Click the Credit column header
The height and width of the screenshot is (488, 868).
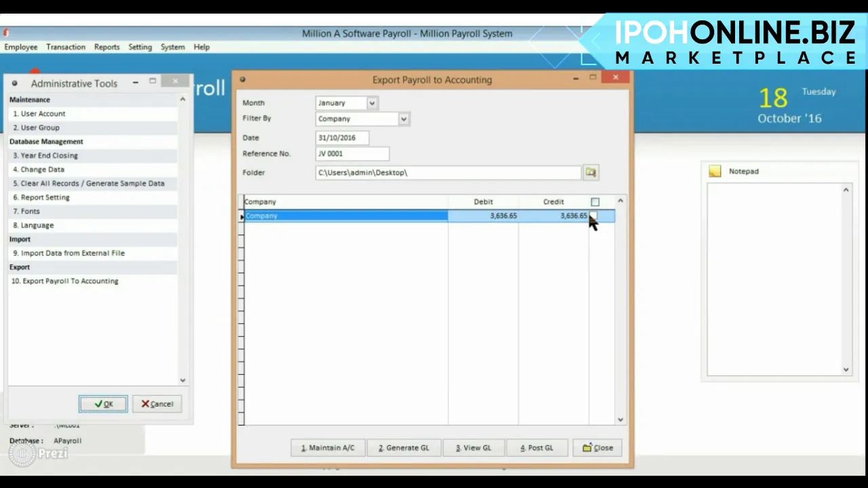pos(553,202)
